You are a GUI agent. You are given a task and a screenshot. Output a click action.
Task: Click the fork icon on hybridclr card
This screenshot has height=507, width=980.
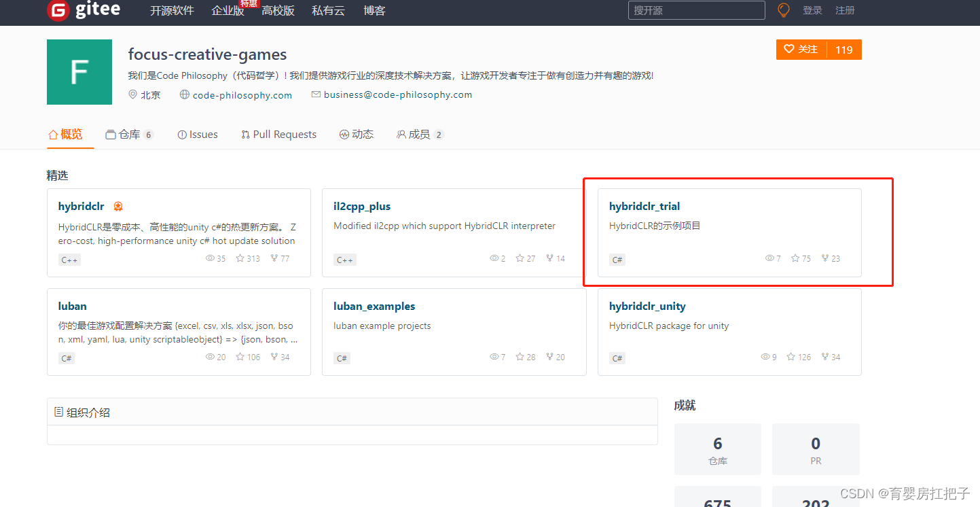click(x=274, y=258)
